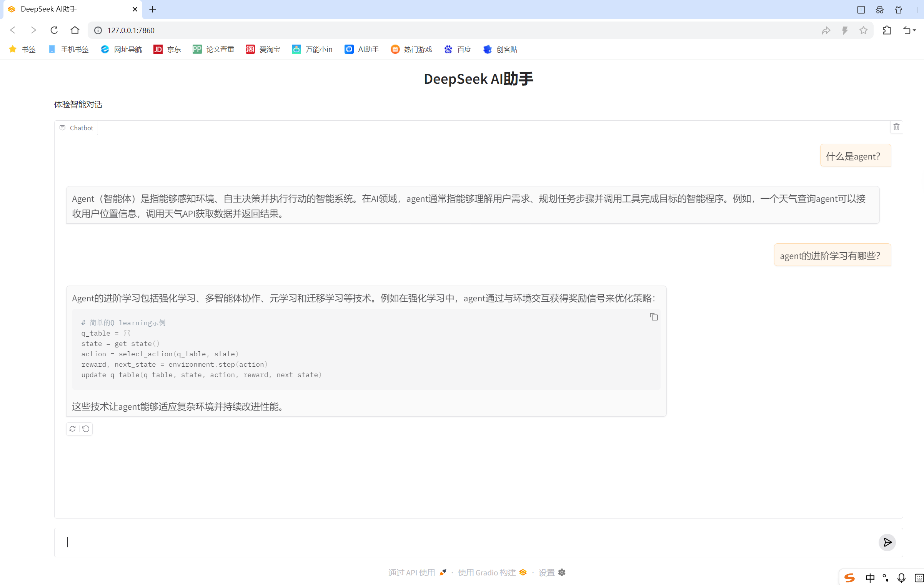Toggle the 中 Chinese input mode
Image resolution: width=924 pixels, height=585 pixels.
pyautogui.click(x=870, y=578)
